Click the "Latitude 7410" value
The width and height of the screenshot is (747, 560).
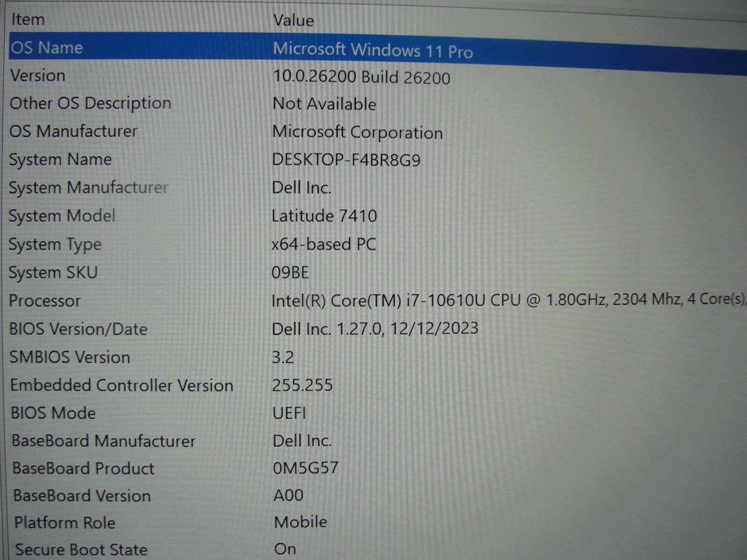(324, 216)
